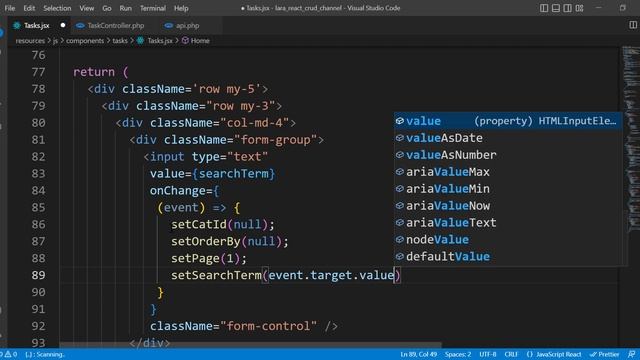The width and height of the screenshot is (640, 360).
Task: Open the Go menu
Action: 107,8
